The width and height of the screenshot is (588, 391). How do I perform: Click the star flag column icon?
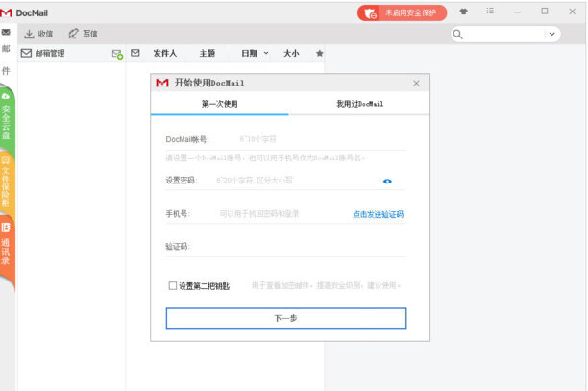(320, 53)
